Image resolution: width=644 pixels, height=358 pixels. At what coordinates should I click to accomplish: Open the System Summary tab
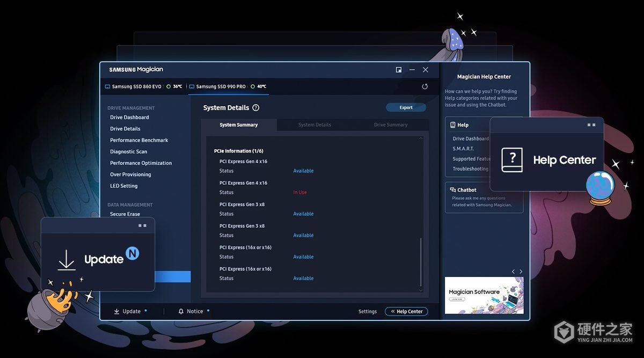tap(239, 125)
